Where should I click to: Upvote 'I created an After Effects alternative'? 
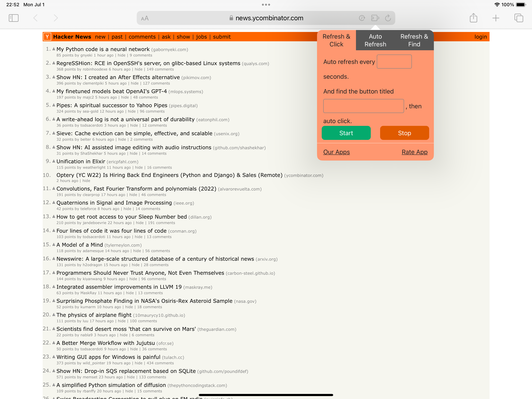54,77
